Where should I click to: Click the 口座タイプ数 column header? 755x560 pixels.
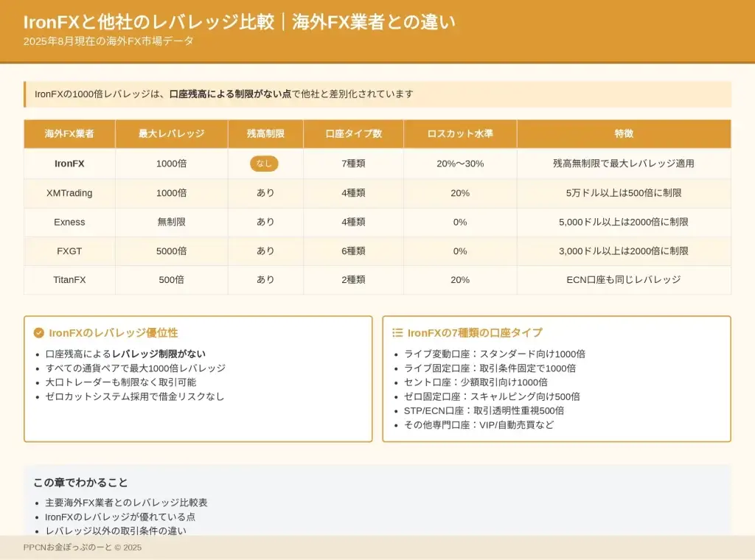[x=353, y=134]
